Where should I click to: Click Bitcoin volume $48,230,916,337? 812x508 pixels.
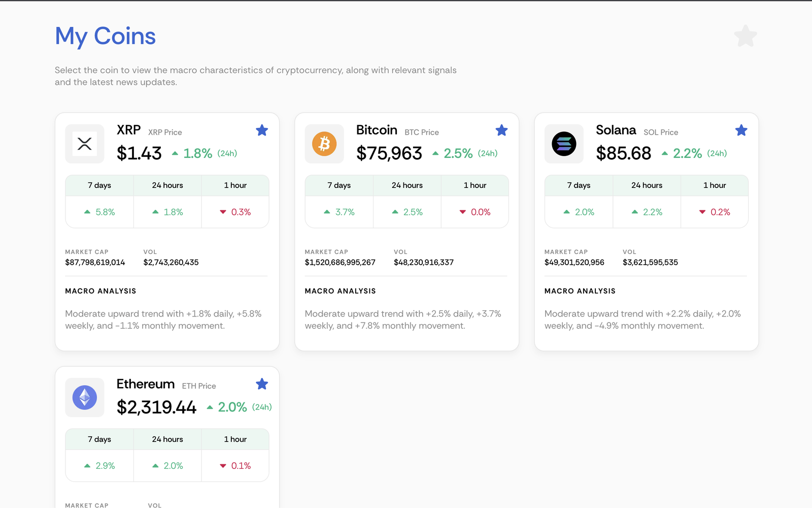click(424, 263)
